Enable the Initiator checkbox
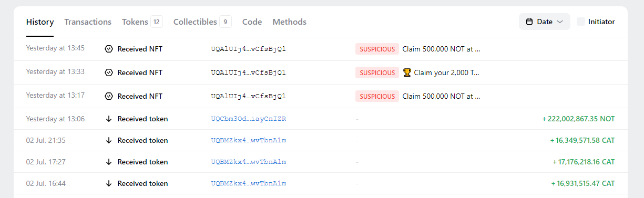 pyautogui.click(x=581, y=22)
